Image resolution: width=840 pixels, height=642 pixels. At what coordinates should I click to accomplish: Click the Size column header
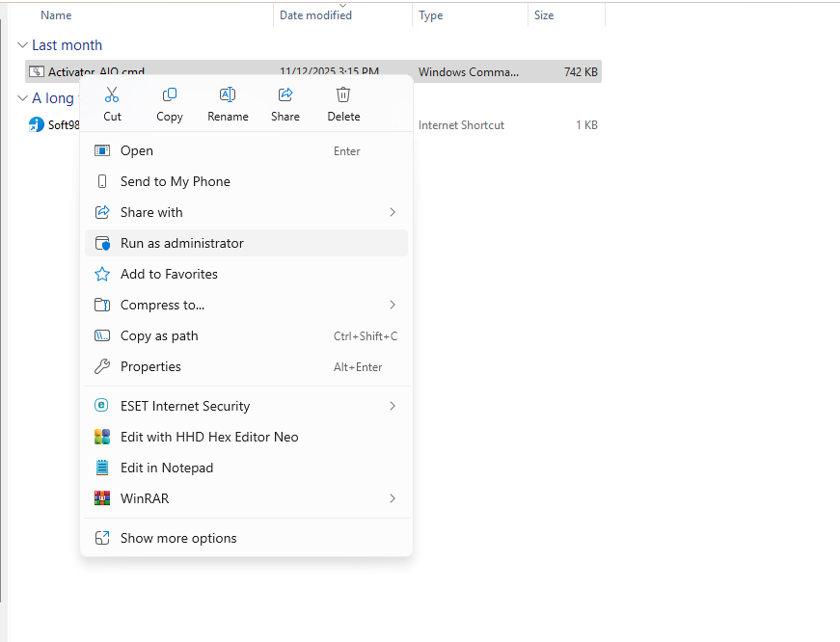coord(545,15)
